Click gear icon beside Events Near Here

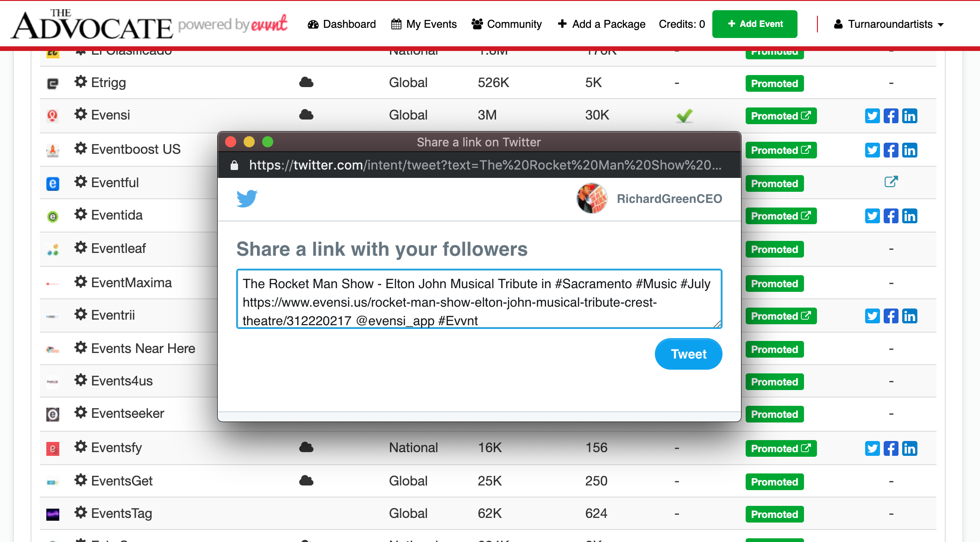click(81, 348)
